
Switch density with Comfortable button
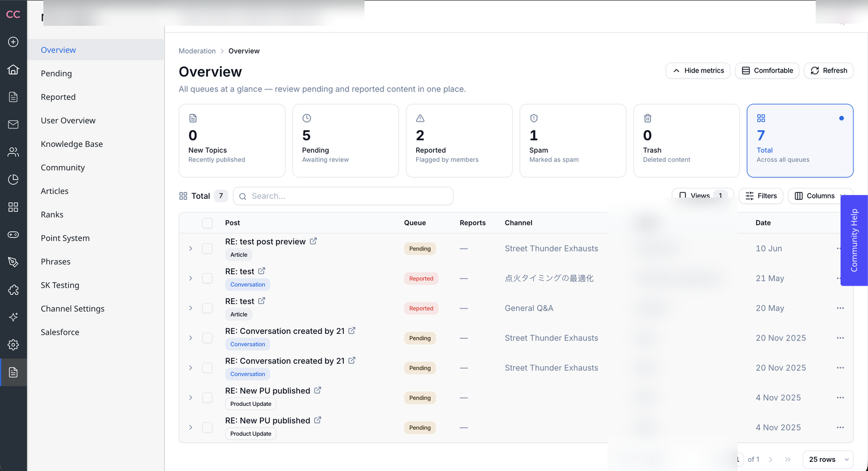point(767,70)
